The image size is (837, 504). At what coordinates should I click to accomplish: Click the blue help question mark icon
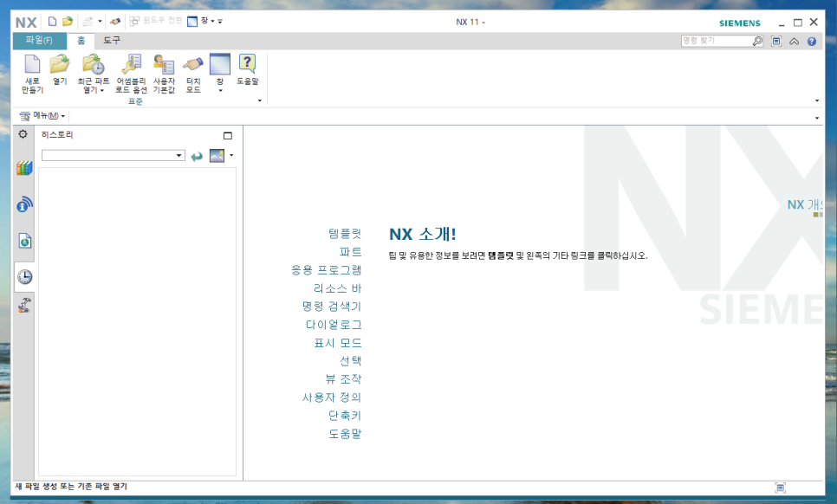[812, 41]
